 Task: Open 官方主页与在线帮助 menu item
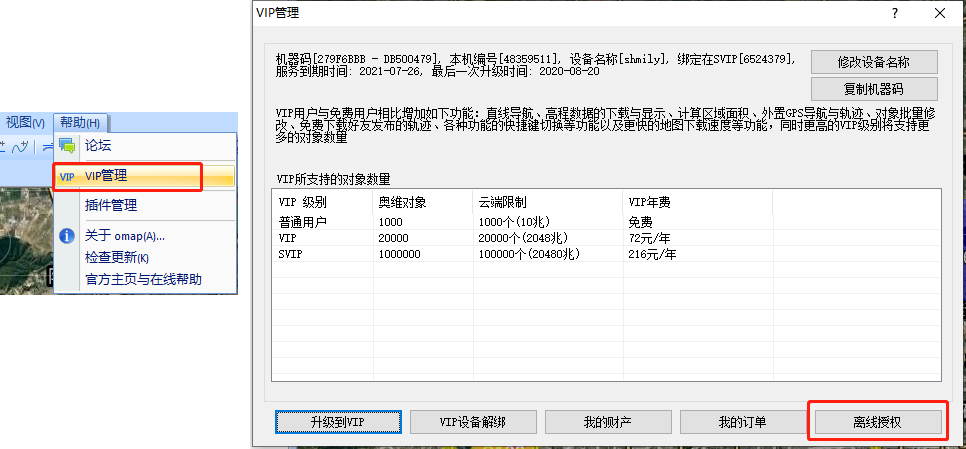tap(143, 279)
